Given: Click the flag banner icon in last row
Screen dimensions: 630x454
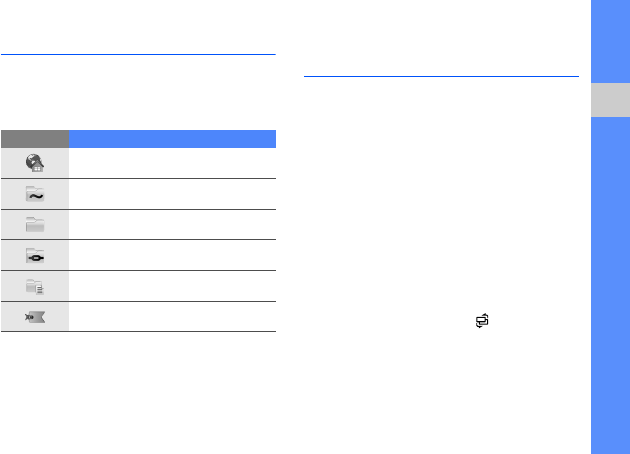Looking at the screenshot, I should (35, 316).
